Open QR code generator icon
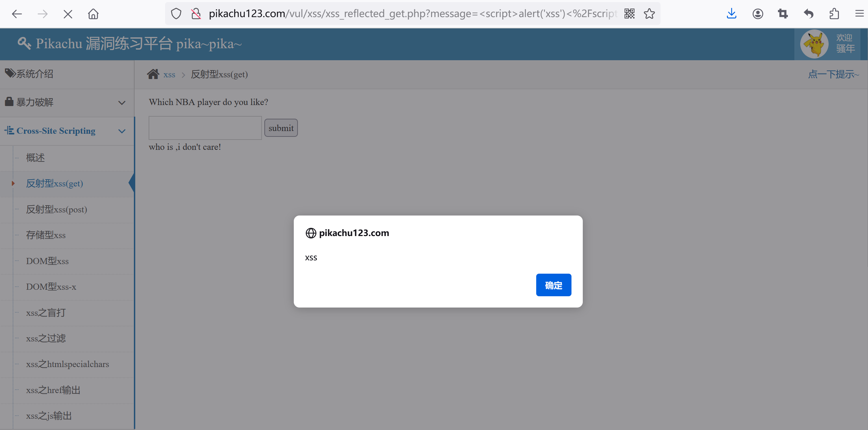The height and width of the screenshot is (430, 868). tap(629, 14)
